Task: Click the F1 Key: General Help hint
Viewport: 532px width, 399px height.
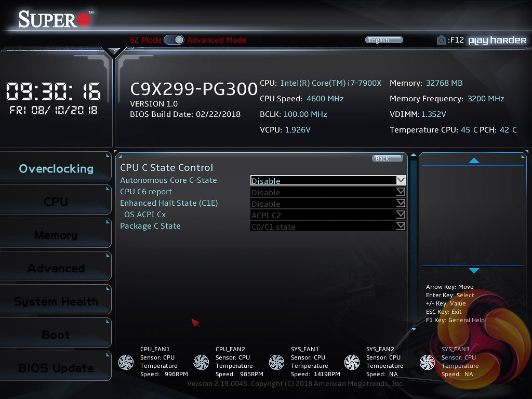Action: [x=455, y=320]
